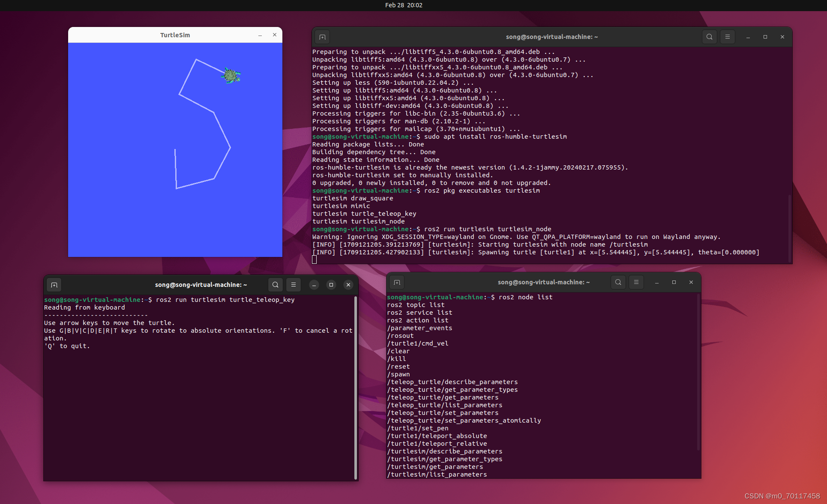Click the turtle sprite in TurtleSim
Viewport: 827px width, 504px height.
(x=231, y=76)
